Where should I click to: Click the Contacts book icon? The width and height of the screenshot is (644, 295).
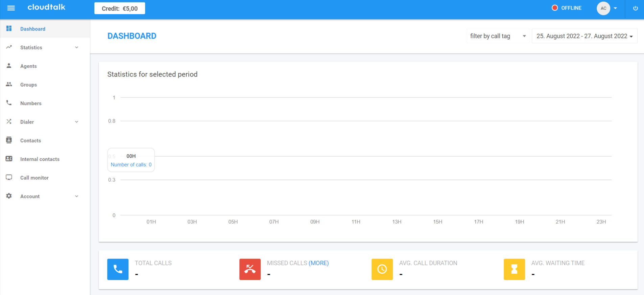tap(9, 140)
